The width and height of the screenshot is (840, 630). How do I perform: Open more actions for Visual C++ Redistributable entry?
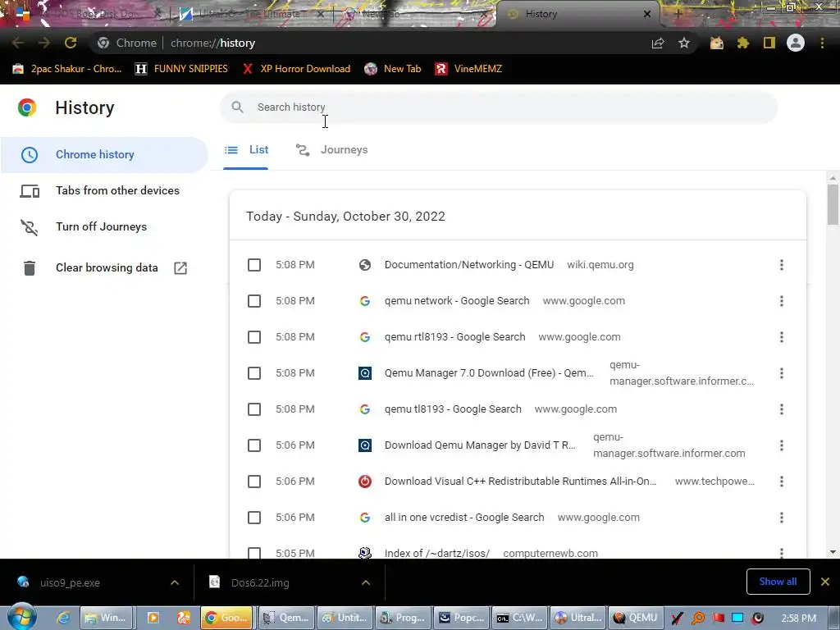(782, 482)
